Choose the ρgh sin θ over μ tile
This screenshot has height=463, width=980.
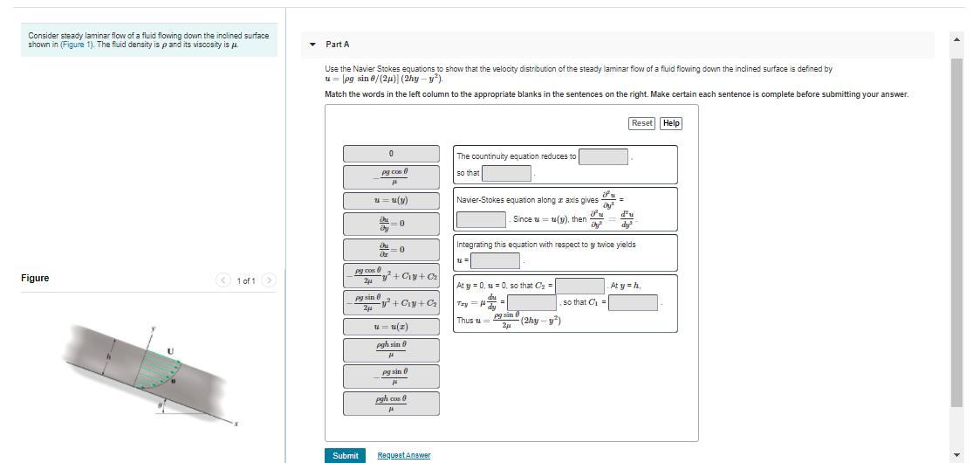(391, 350)
